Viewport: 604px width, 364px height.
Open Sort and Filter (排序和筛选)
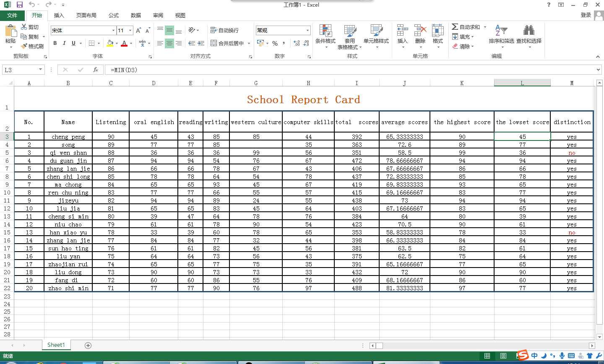(x=501, y=36)
